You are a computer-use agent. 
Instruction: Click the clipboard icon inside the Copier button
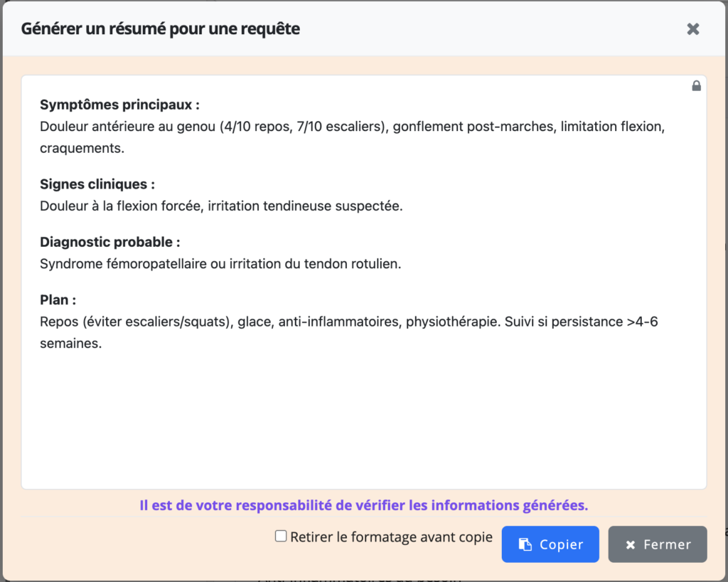pyautogui.click(x=525, y=544)
